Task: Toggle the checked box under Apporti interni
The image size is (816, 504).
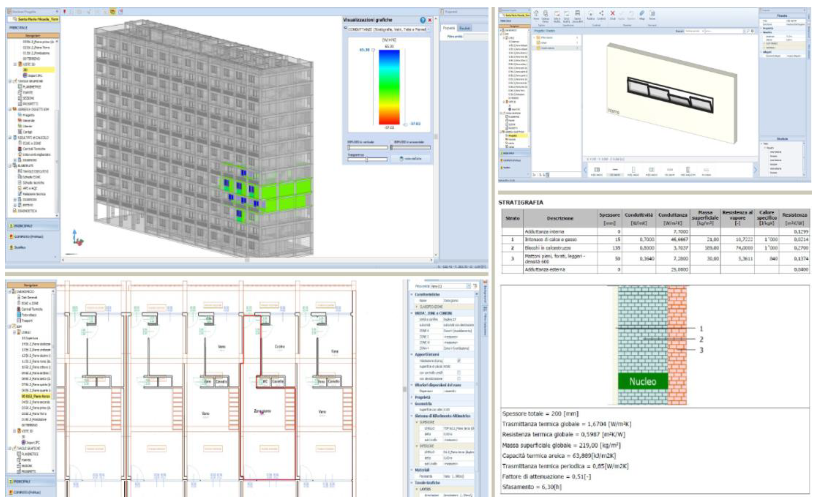Action: click(459, 361)
